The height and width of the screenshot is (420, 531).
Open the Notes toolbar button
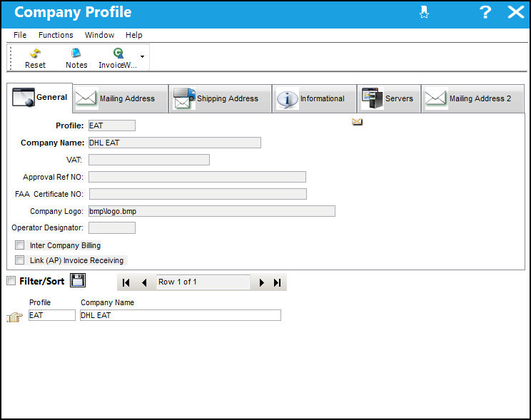pyautogui.click(x=76, y=58)
